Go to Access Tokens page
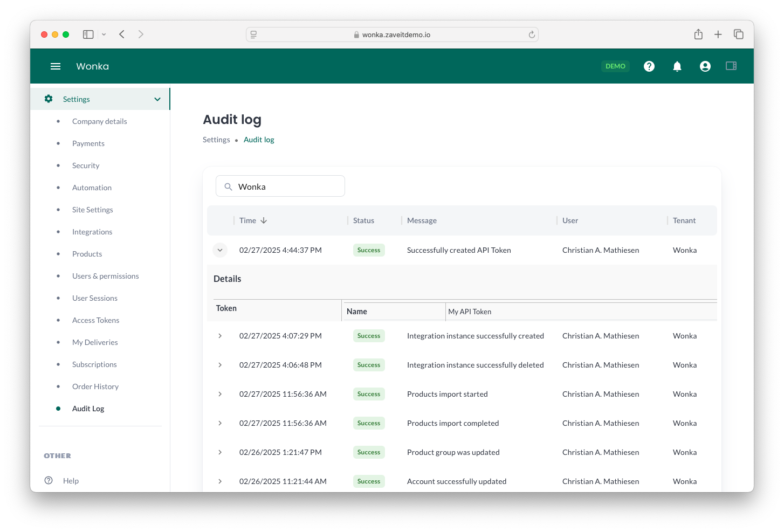Image resolution: width=784 pixels, height=532 pixels. 96,320
